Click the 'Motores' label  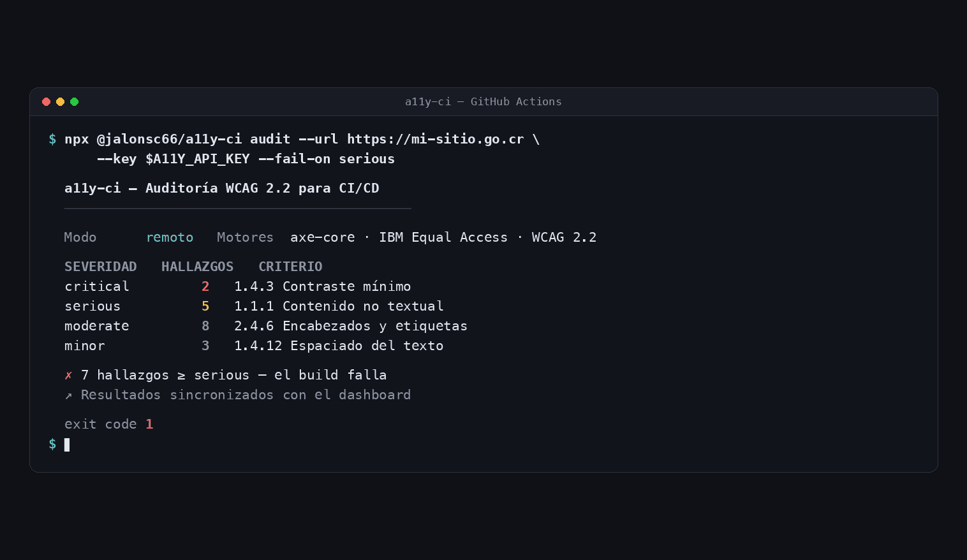[x=245, y=237]
